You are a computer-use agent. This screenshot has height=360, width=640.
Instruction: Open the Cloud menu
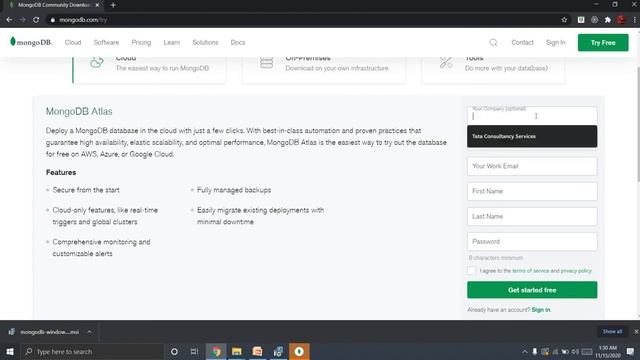coord(73,42)
